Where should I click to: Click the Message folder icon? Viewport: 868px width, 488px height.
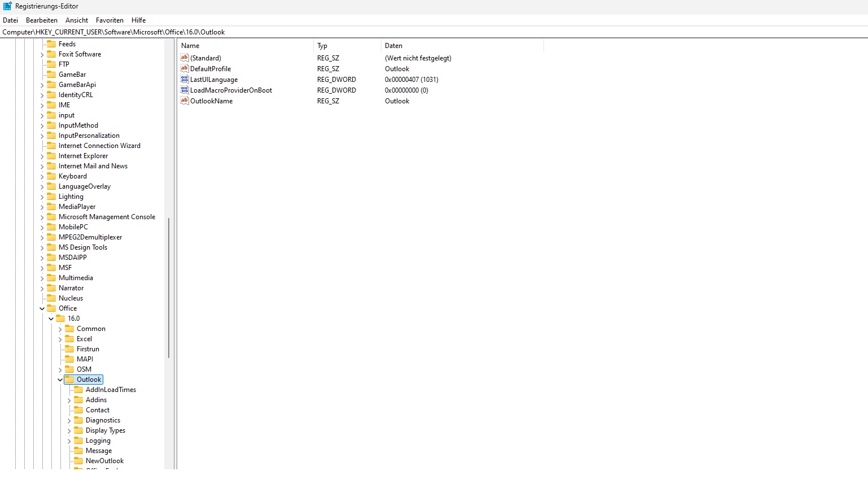coord(78,450)
